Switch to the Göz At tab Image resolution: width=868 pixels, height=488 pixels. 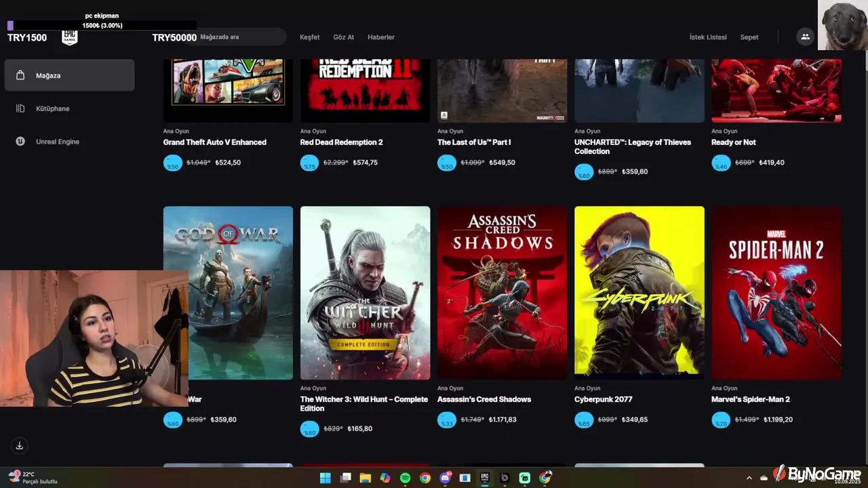click(x=344, y=37)
